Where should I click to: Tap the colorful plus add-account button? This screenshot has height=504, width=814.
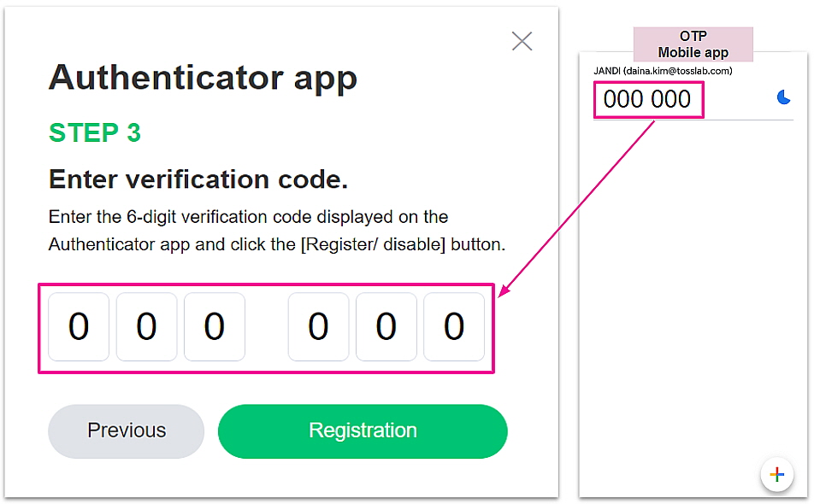776,475
